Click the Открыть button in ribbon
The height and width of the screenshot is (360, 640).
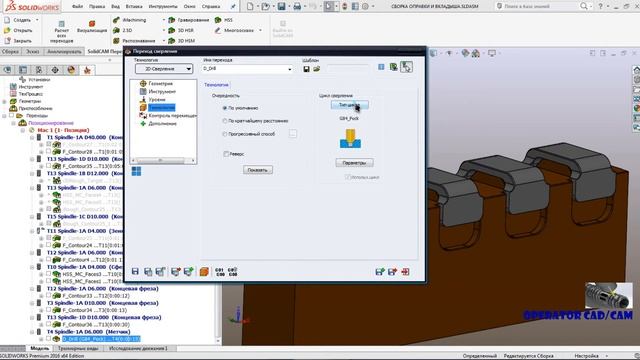(x=18, y=30)
